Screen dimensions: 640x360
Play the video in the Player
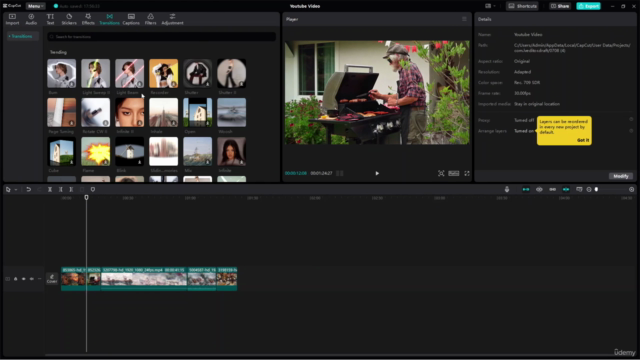coord(377,173)
